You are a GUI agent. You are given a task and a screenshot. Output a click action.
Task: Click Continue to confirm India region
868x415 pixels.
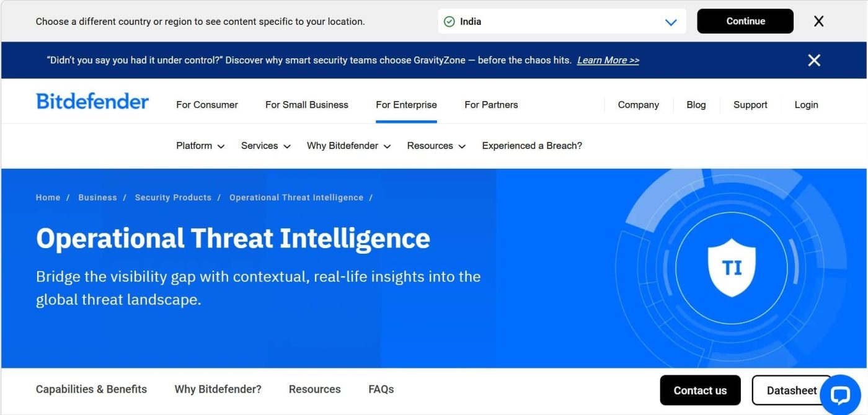pyautogui.click(x=745, y=21)
